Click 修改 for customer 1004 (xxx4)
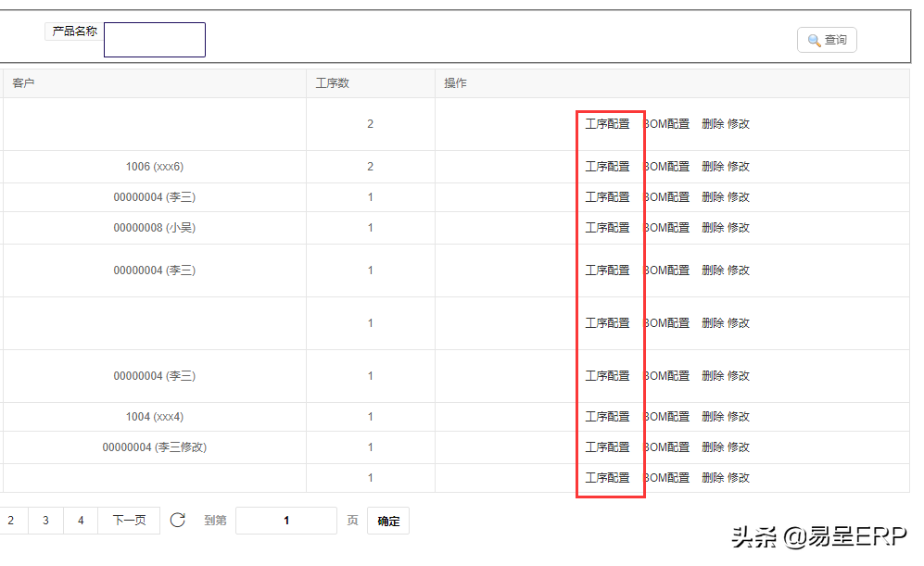Image resolution: width=924 pixels, height=566 pixels. click(x=739, y=417)
